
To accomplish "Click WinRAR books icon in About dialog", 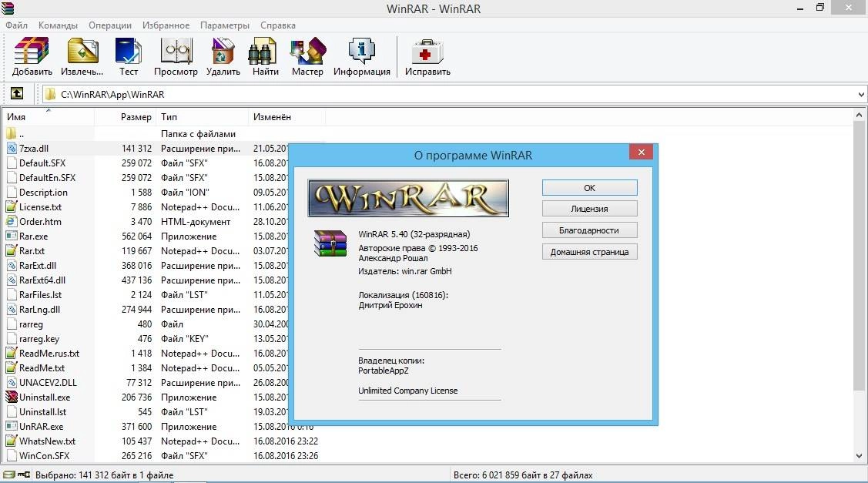I will 330,243.
